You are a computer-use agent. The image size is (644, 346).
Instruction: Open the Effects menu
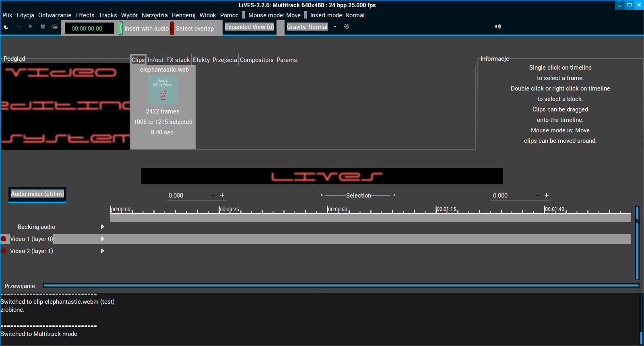coord(85,15)
